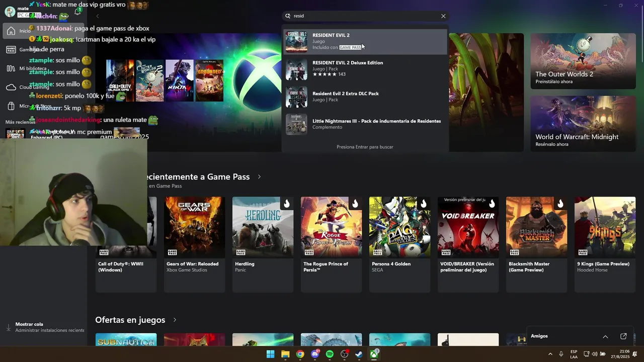
Task: Click taskbar volume speaker icon
Action: click(x=594, y=354)
